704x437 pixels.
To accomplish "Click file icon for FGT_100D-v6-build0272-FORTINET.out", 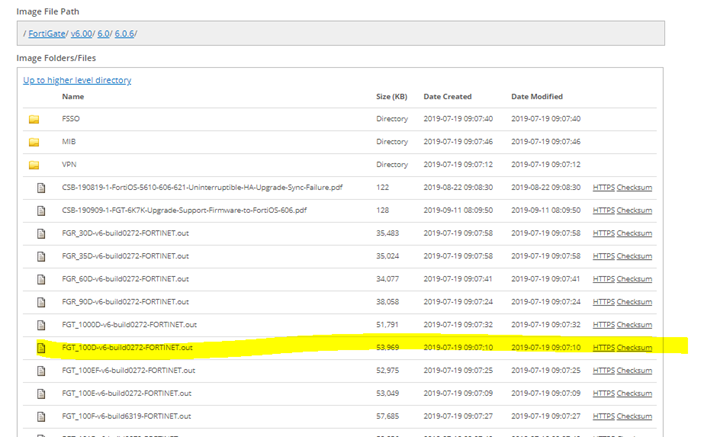I will tap(41, 348).
